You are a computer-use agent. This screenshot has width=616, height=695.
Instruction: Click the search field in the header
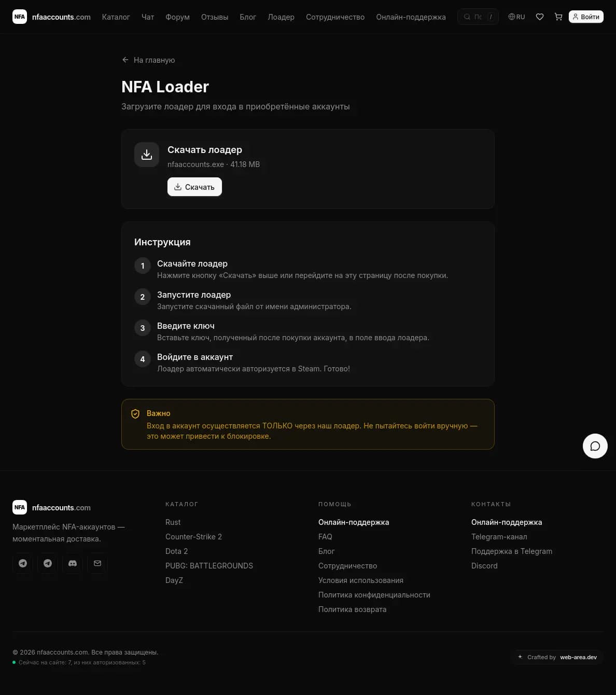(478, 17)
